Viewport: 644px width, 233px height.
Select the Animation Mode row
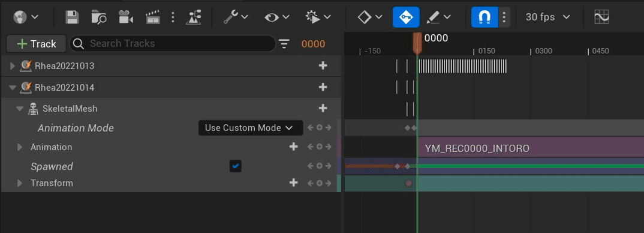click(x=171, y=128)
